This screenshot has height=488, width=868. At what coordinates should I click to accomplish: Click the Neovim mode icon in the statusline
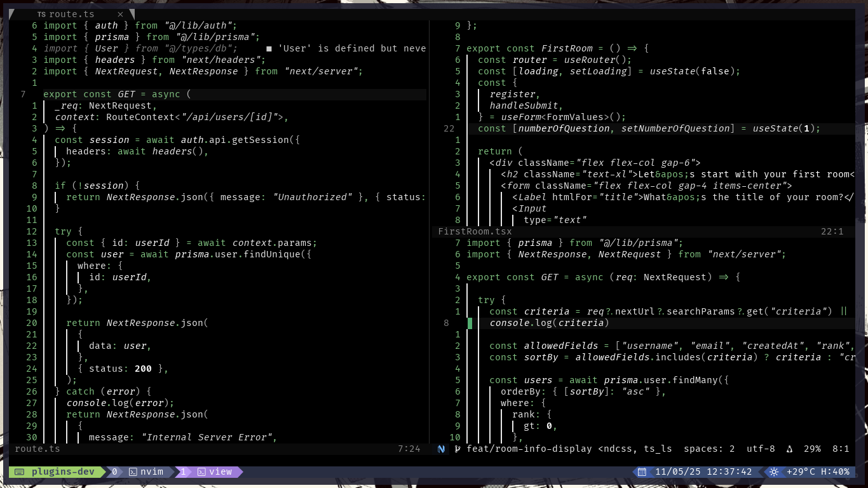pos(442,449)
